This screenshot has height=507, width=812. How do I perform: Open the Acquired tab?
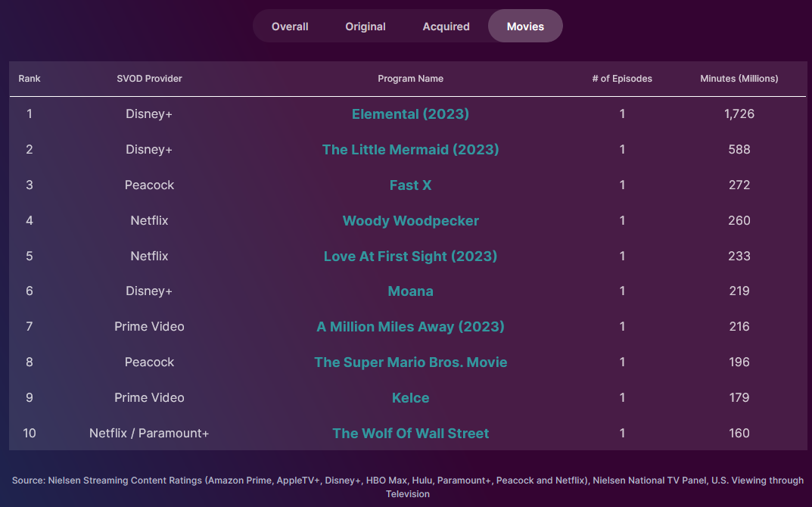(446, 26)
